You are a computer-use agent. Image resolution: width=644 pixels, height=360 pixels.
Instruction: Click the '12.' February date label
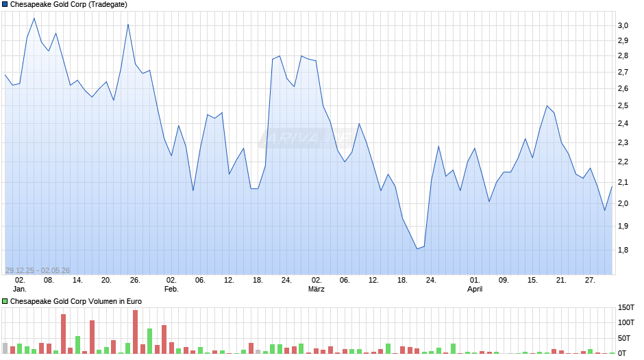click(x=229, y=281)
